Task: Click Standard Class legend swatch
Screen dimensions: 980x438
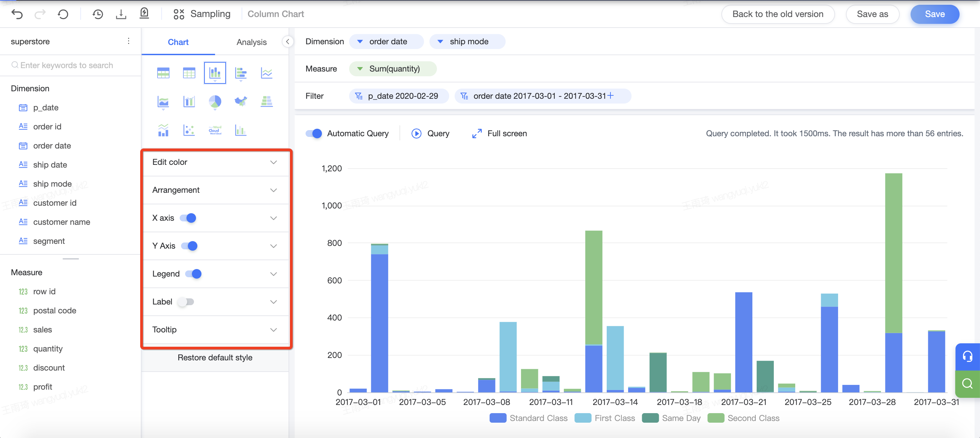Action: click(497, 418)
